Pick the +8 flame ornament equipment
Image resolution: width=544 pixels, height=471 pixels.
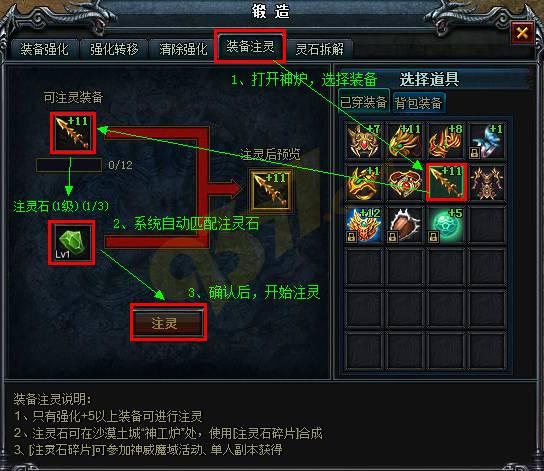click(x=446, y=141)
